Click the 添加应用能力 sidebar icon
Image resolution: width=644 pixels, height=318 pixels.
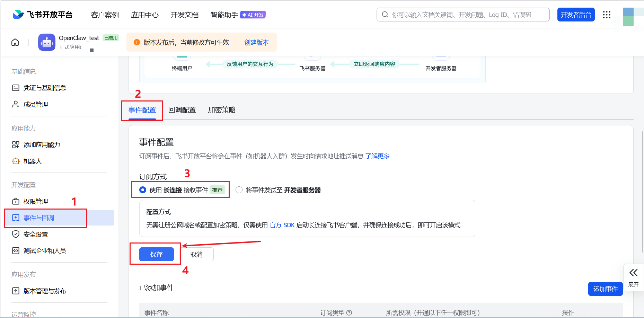click(16, 144)
